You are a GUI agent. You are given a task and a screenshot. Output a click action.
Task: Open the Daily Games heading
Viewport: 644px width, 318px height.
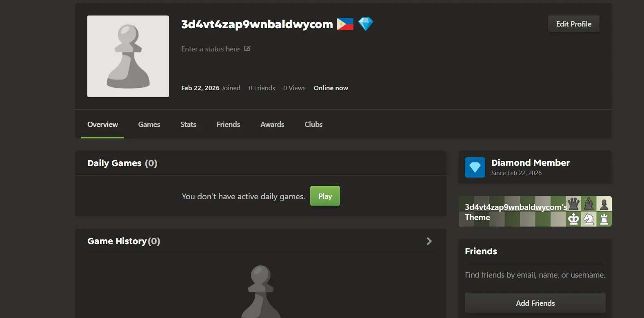(x=122, y=163)
